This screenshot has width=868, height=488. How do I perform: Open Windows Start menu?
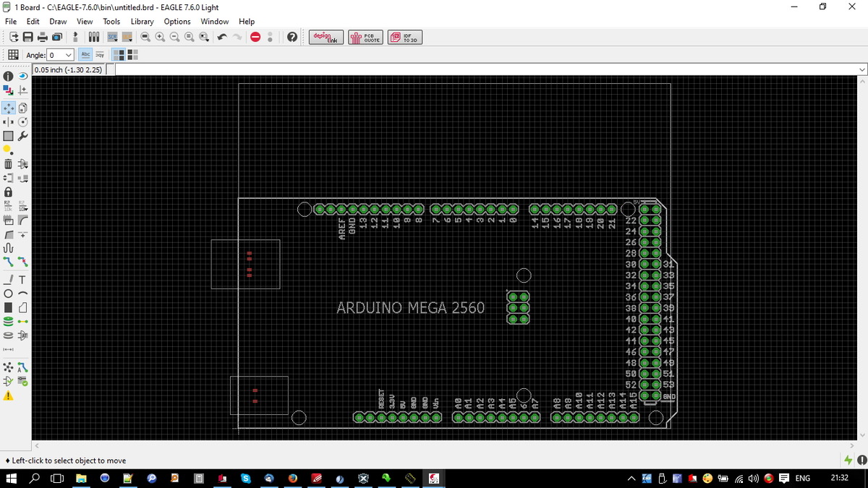(12, 478)
